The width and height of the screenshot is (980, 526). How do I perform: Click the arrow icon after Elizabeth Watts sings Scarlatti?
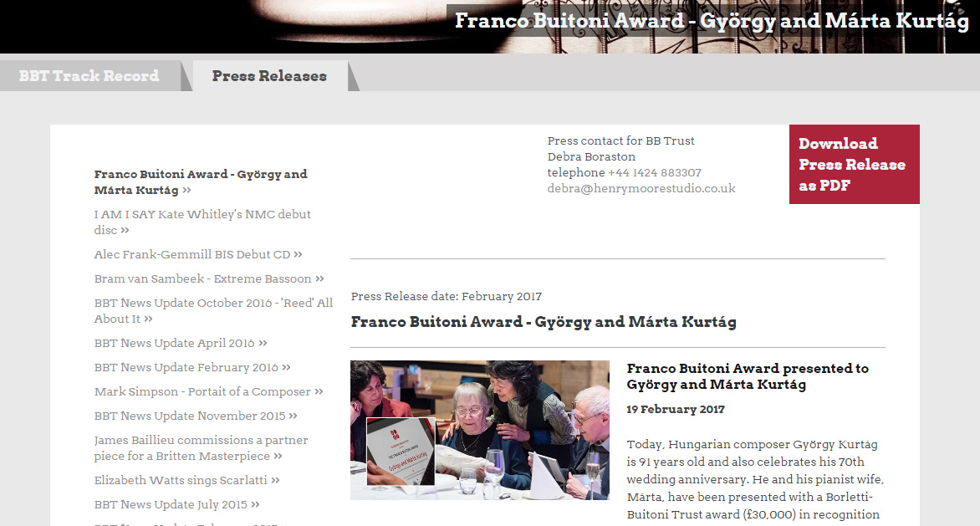pyautogui.click(x=275, y=480)
